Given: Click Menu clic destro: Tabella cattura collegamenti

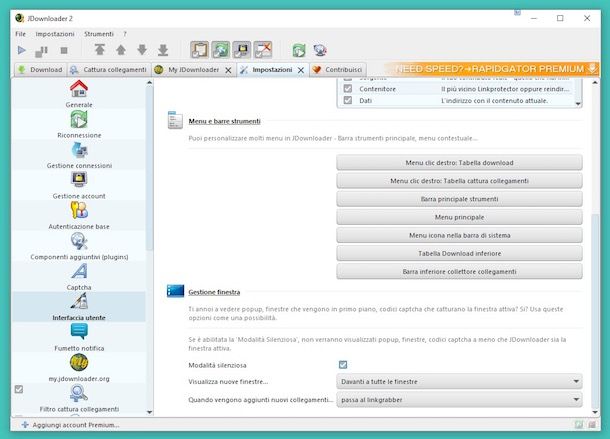Looking at the screenshot, I should [x=459, y=181].
